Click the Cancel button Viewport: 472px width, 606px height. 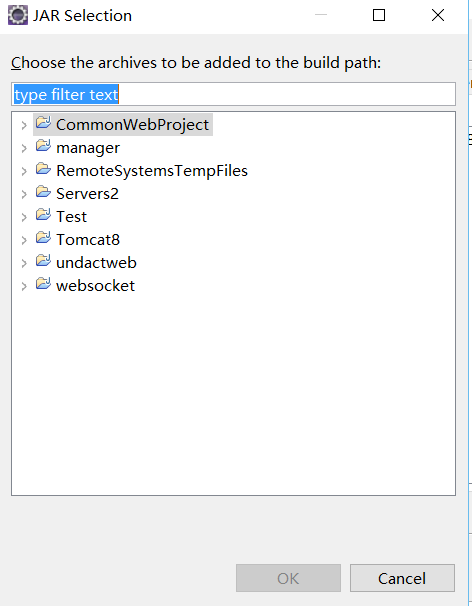(402, 578)
